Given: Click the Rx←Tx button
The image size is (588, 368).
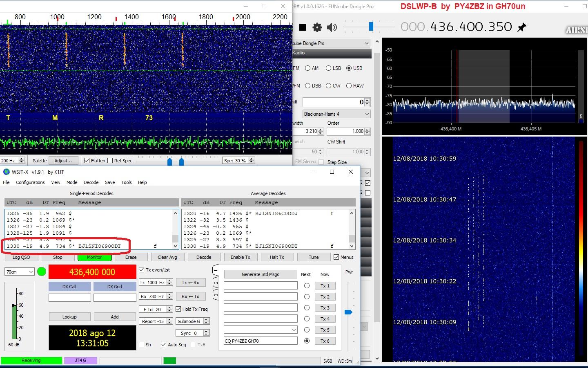Looking at the screenshot, I should point(190,296).
